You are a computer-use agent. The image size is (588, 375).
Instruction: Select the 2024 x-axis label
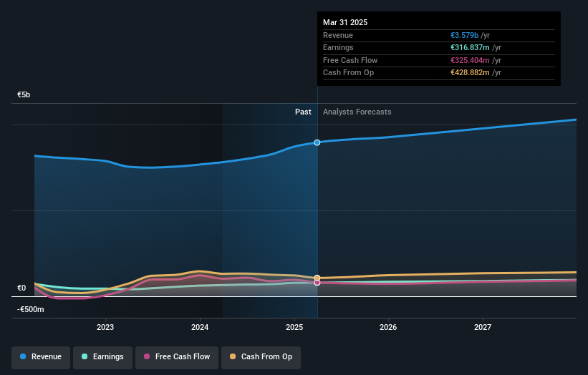(x=200, y=328)
